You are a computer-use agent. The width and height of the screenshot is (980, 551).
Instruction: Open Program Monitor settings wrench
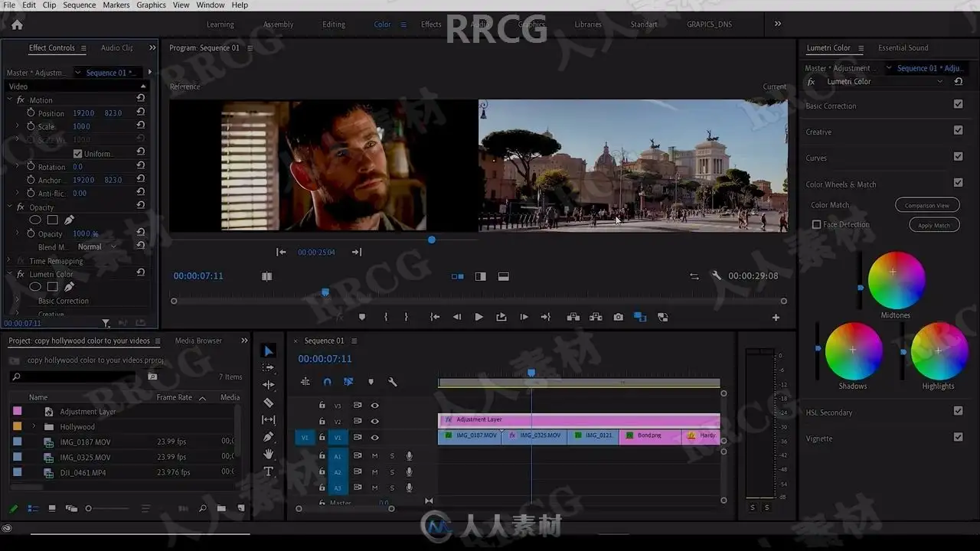point(716,276)
